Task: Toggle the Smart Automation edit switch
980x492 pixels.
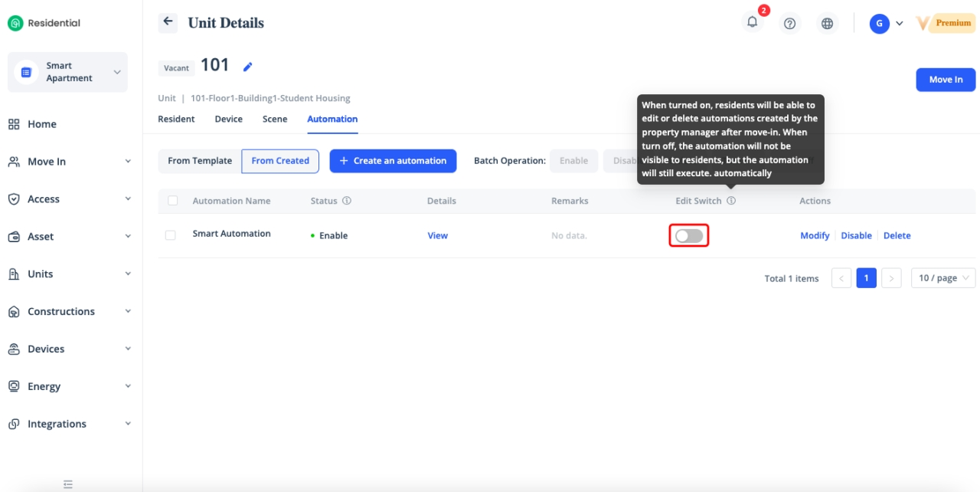Action: click(x=688, y=236)
